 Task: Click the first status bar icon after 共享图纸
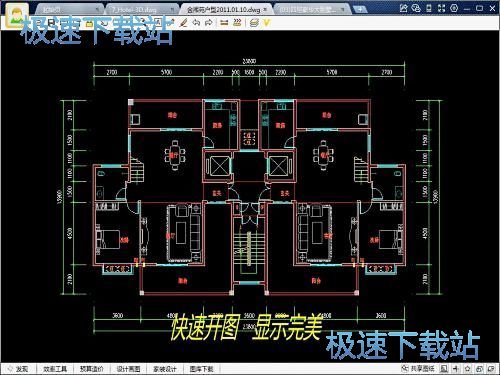tap(444, 369)
